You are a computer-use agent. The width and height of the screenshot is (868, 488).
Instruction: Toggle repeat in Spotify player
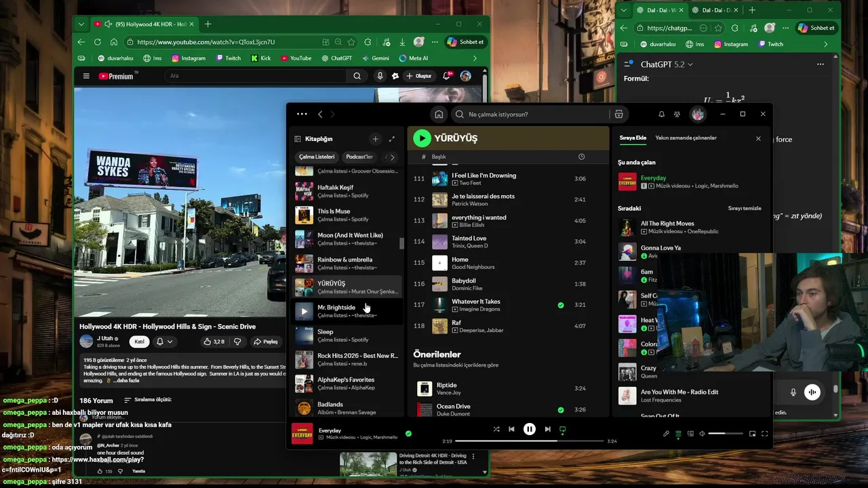tap(562, 429)
